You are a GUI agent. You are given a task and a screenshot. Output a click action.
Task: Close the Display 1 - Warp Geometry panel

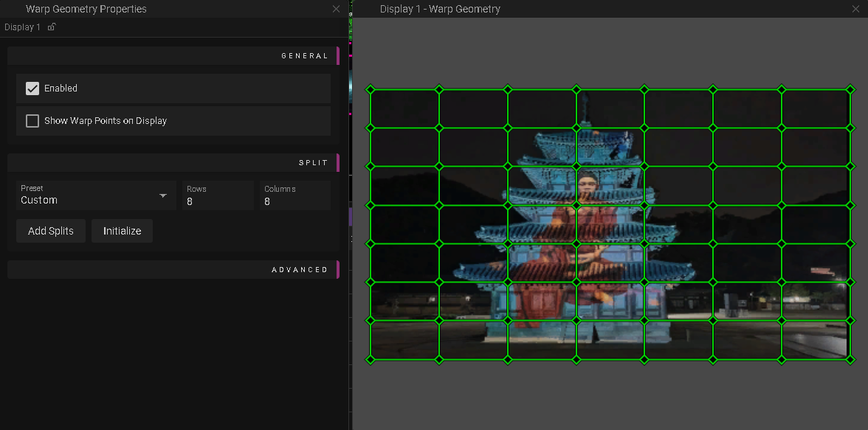(x=856, y=9)
